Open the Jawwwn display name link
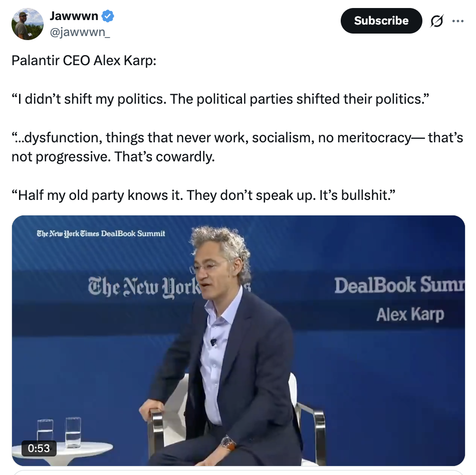Screen dimensions: 476x475 pos(74,16)
